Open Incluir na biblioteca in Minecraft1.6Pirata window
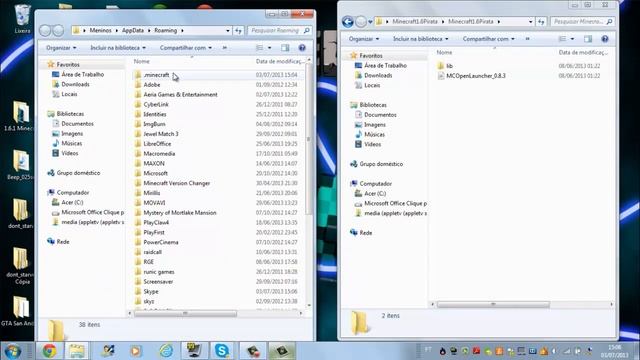 (420, 39)
